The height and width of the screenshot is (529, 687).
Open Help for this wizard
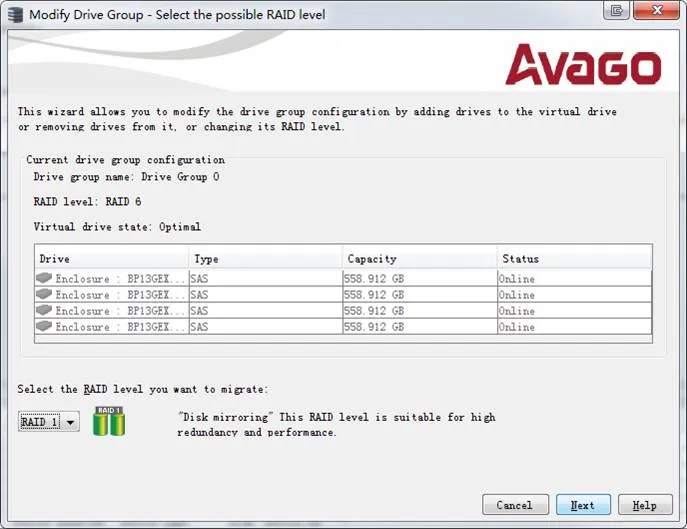[645, 505]
